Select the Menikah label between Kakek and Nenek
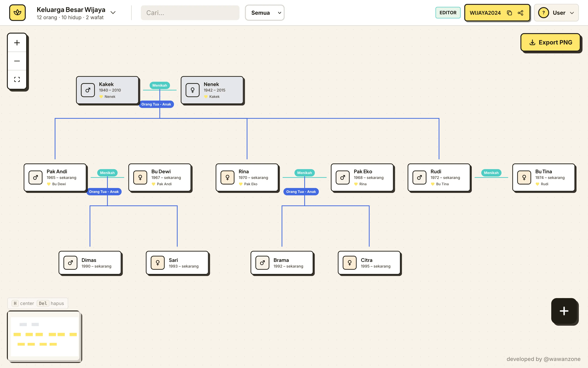 coord(160,85)
